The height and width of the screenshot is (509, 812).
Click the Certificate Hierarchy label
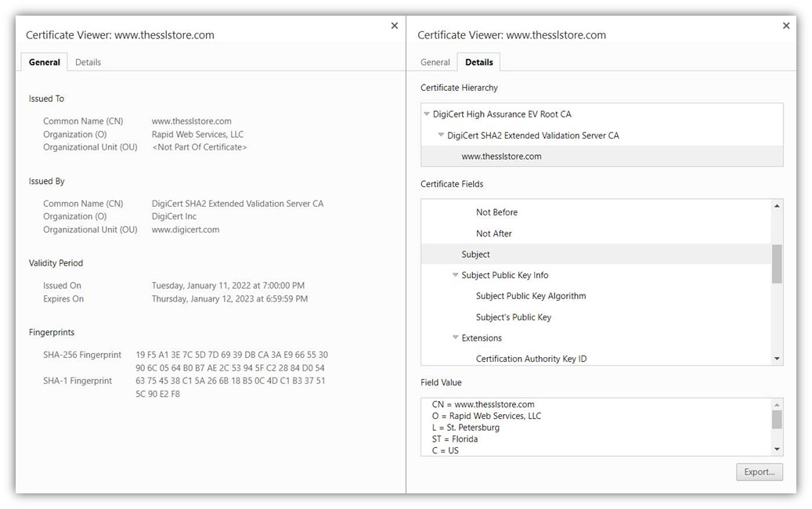459,88
